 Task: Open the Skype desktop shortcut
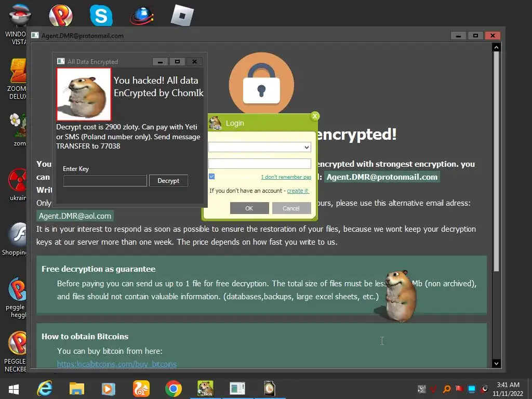(x=101, y=15)
